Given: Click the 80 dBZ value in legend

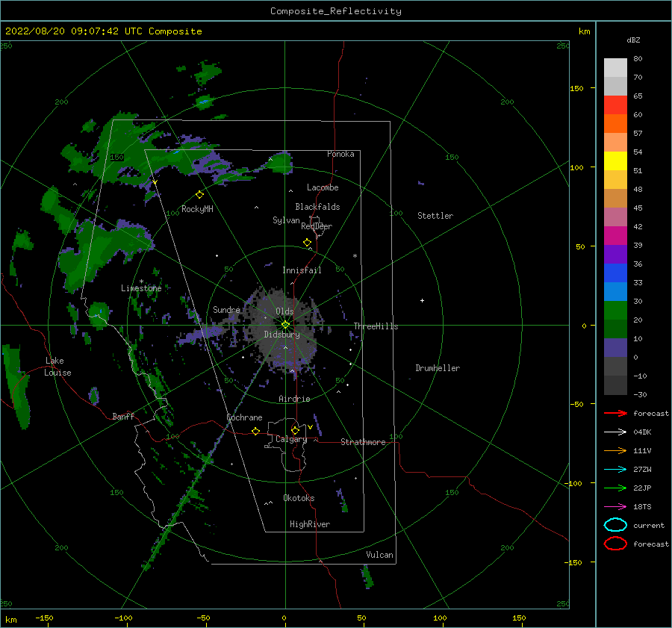Looking at the screenshot, I should pyautogui.click(x=638, y=59).
